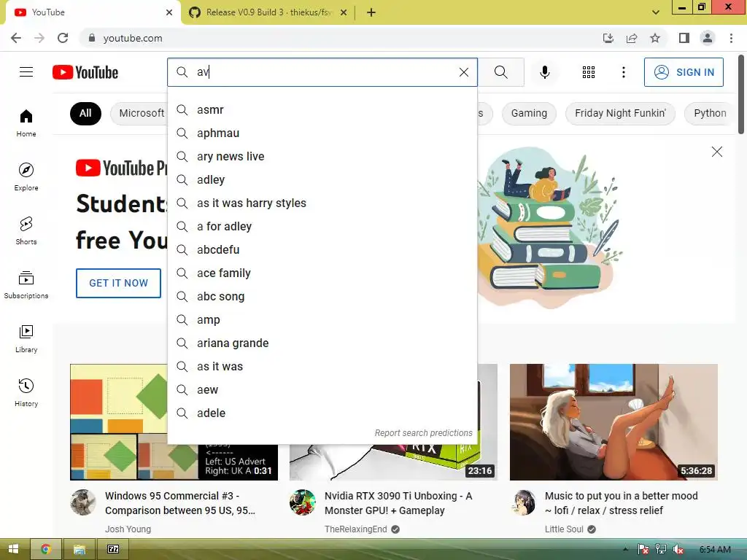Open the YouTube hamburger guide menu
747x560 pixels.
pyautogui.click(x=26, y=72)
